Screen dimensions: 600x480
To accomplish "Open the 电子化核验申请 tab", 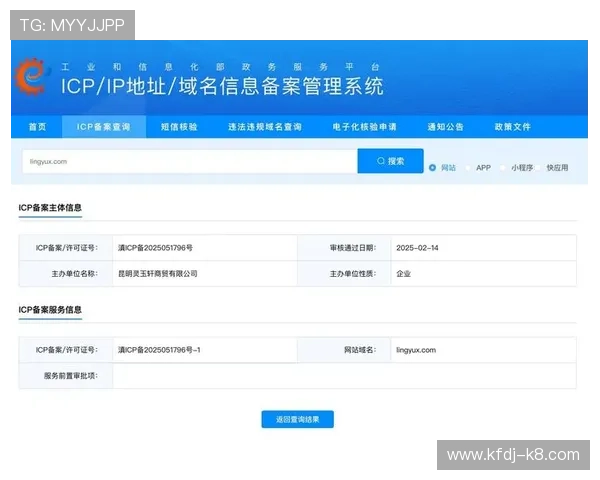I will tap(364, 127).
